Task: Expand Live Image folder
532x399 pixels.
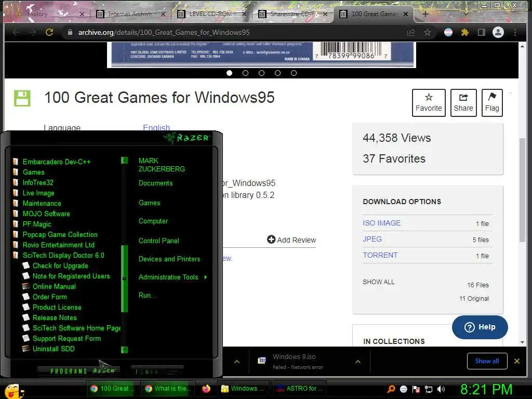Action: tap(38, 193)
